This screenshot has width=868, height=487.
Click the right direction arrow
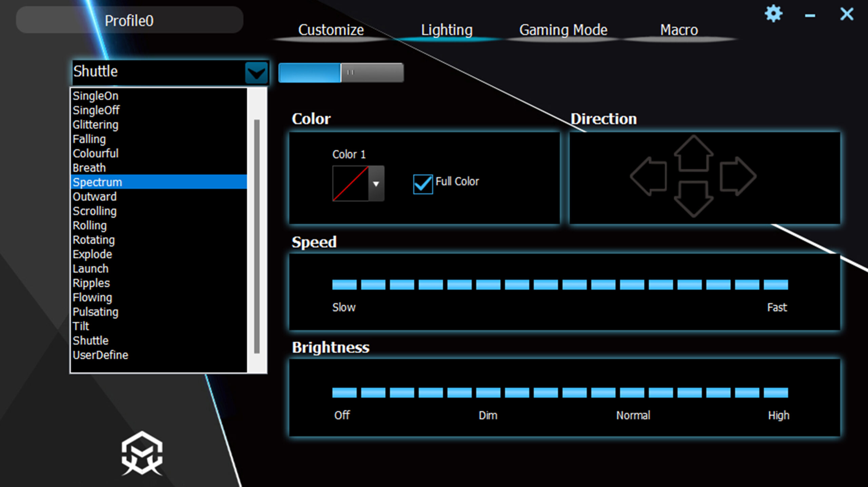point(738,176)
